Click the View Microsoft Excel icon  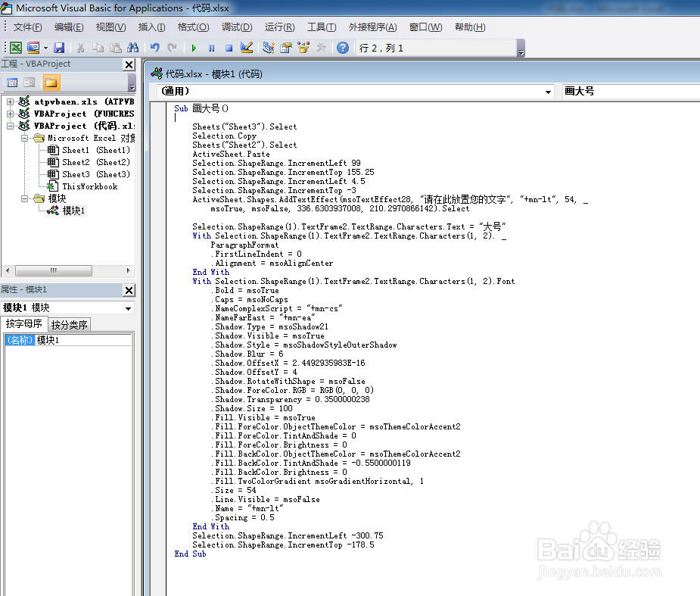tap(16, 48)
